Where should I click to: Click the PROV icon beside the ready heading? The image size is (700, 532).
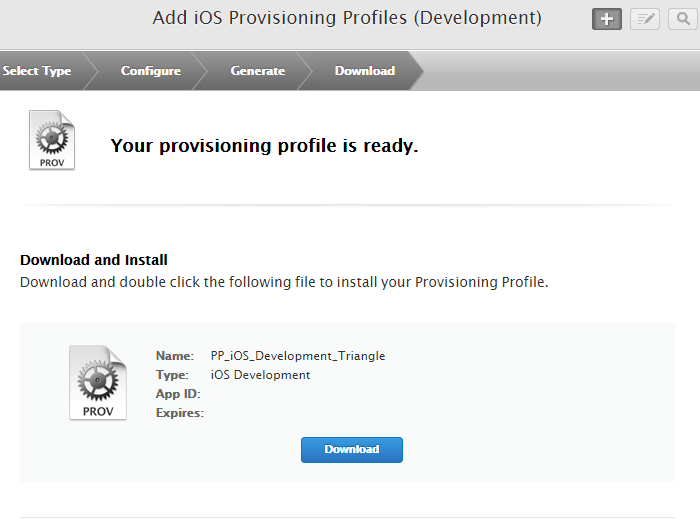(52, 141)
